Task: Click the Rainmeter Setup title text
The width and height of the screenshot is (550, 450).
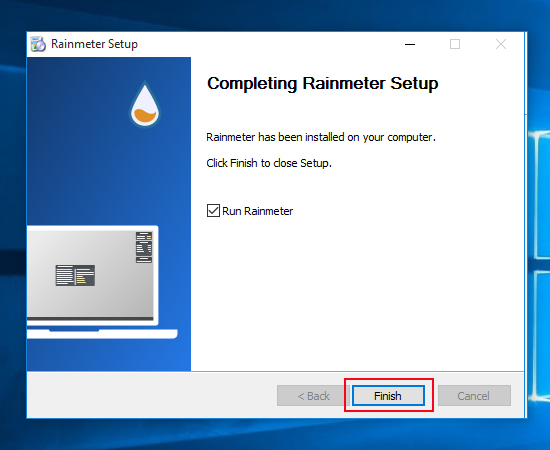Action: [x=94, y=44]
